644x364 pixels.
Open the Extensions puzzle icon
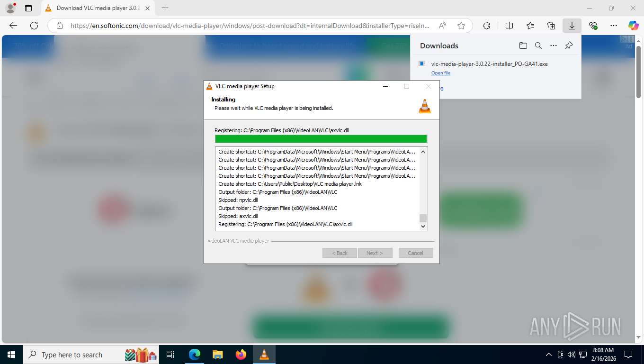[x=486, y=26]
